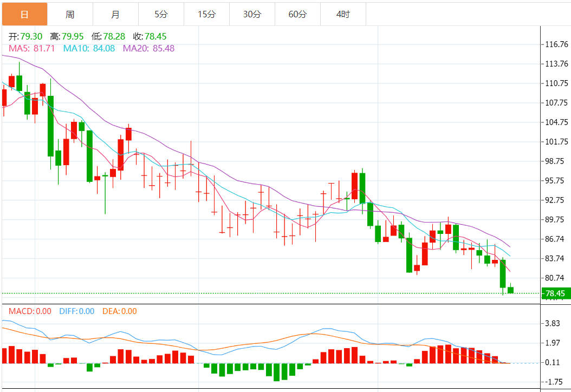Click the MA10: 84.08 indicator label

click(89, 48)
